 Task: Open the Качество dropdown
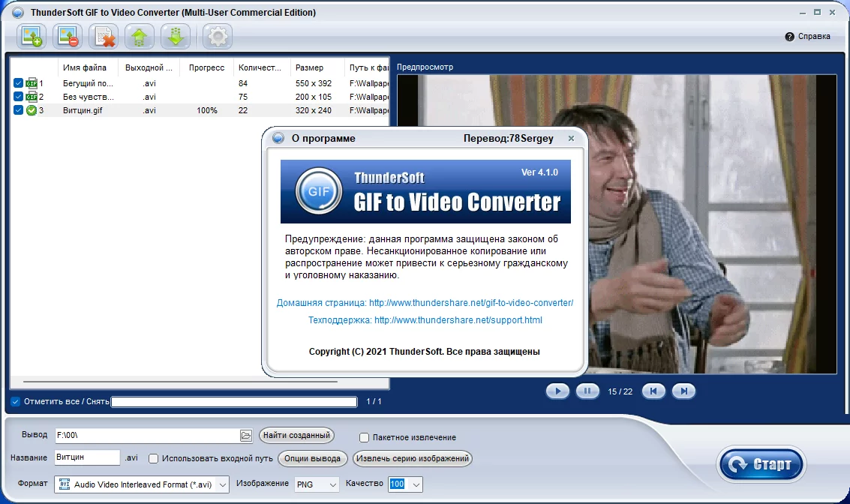(416, 484)
